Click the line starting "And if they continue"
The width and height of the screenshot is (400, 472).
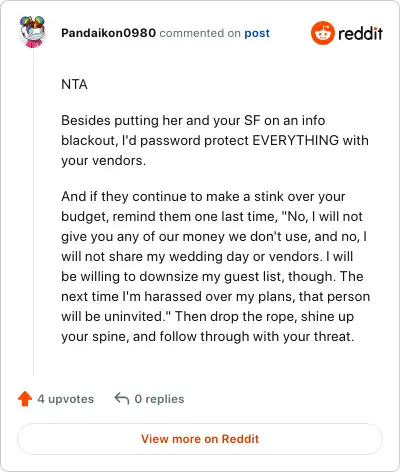pos(203,197)
